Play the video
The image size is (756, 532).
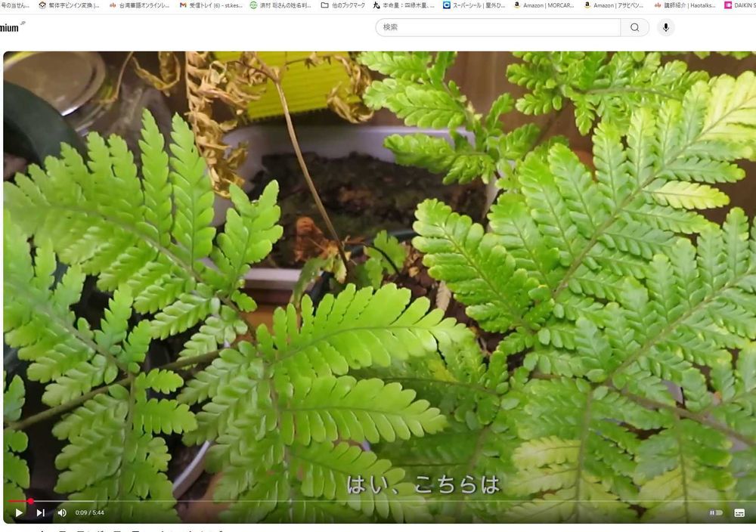[x=19, y=512]
